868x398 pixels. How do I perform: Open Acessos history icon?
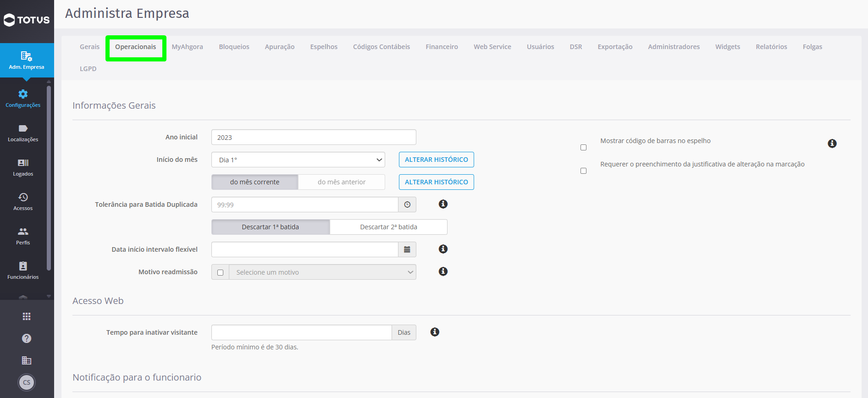[x=23, y=197]
